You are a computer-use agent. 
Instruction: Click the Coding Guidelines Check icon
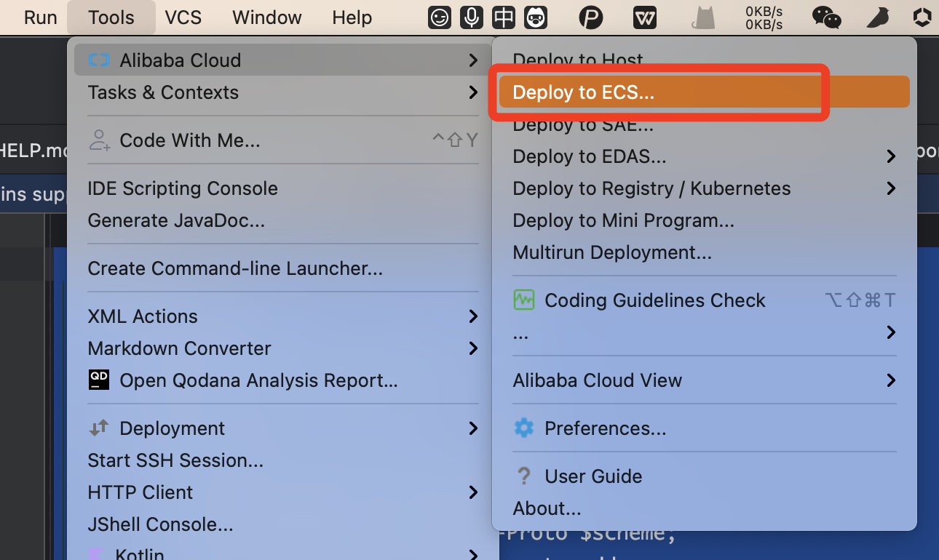point(523,300)
